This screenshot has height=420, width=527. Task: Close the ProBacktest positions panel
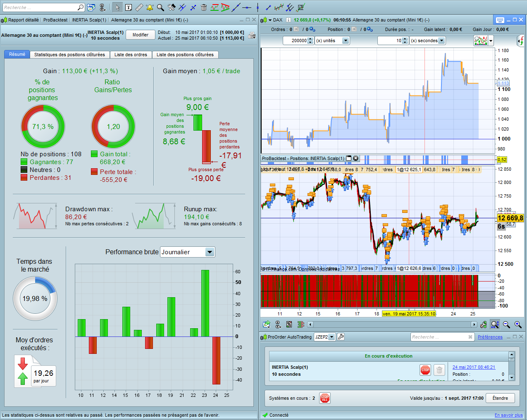(356, 158)
